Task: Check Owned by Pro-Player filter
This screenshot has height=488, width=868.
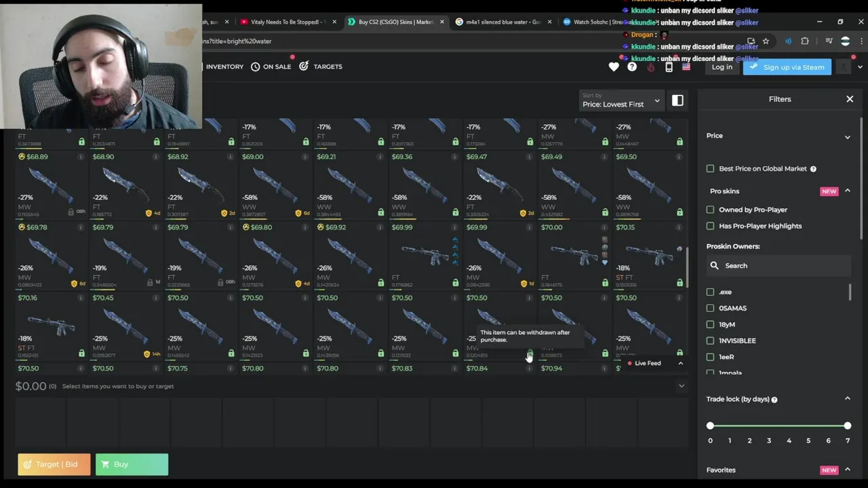Action: pyautogui.click(x=710, y=210)
